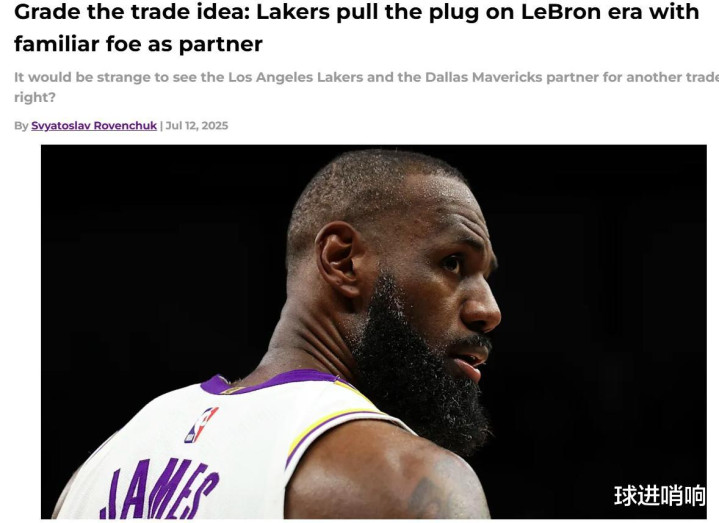
Task: Click 'familiar foe as partner' headline line
Action: point(138,44)
